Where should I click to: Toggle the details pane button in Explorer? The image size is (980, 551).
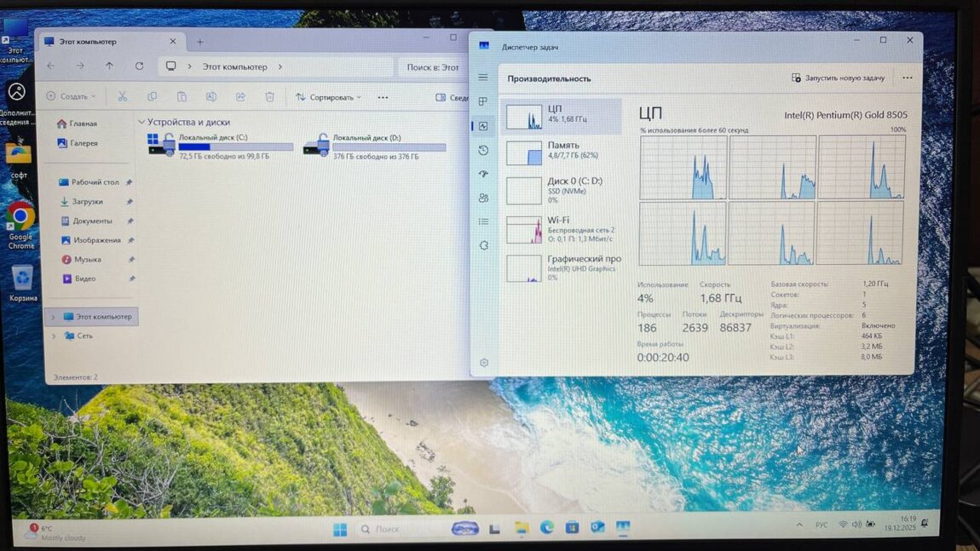pos(452,98)
